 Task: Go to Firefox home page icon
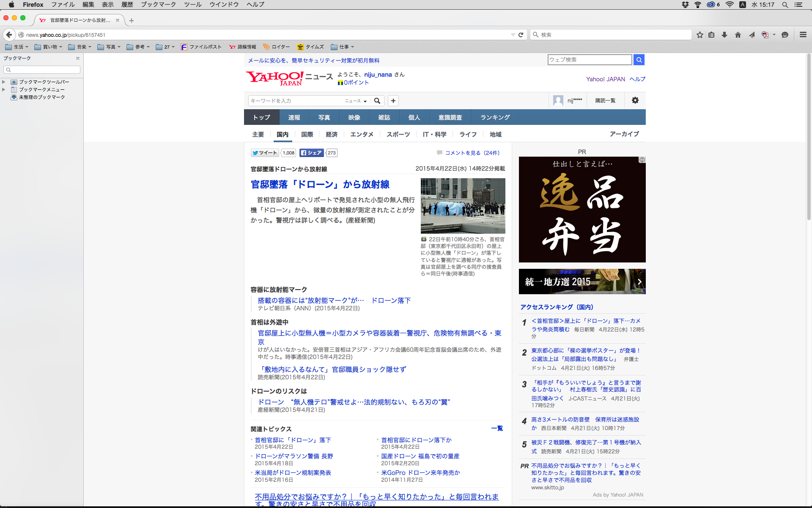click(738, 35)
